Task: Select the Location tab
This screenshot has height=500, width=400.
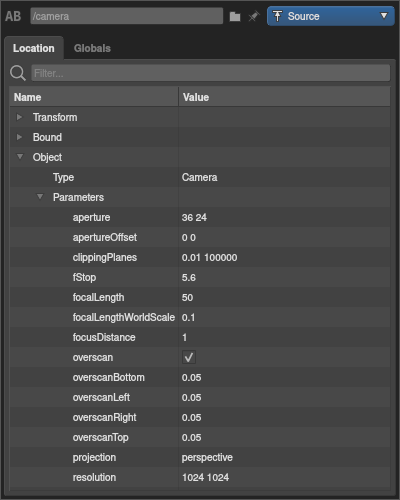Action: pyautogui.click(x=34, y=48)
